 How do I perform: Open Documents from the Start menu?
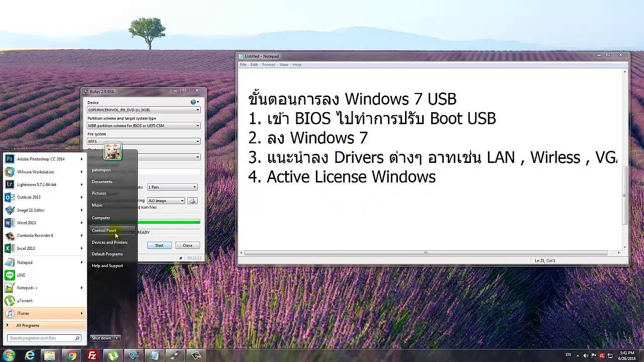pyautogui.click(x=102, y=182)
